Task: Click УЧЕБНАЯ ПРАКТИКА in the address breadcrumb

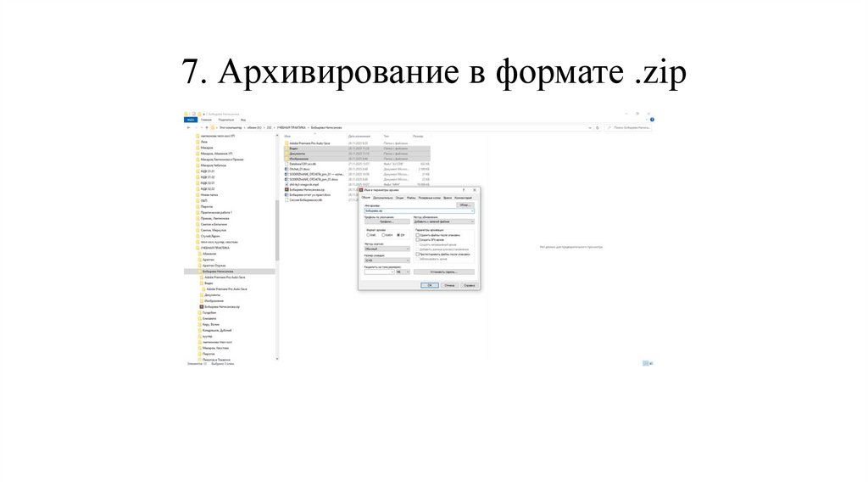Action: (292, 128)
